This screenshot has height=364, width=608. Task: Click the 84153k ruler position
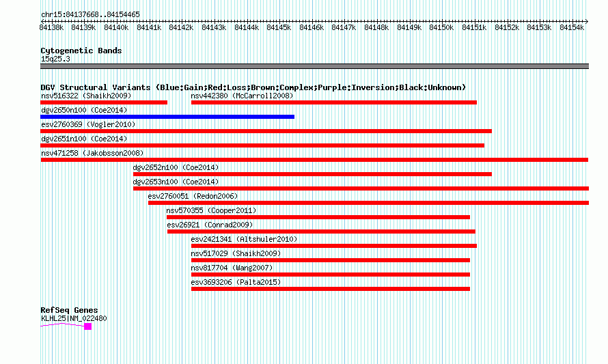coord(539,27)
